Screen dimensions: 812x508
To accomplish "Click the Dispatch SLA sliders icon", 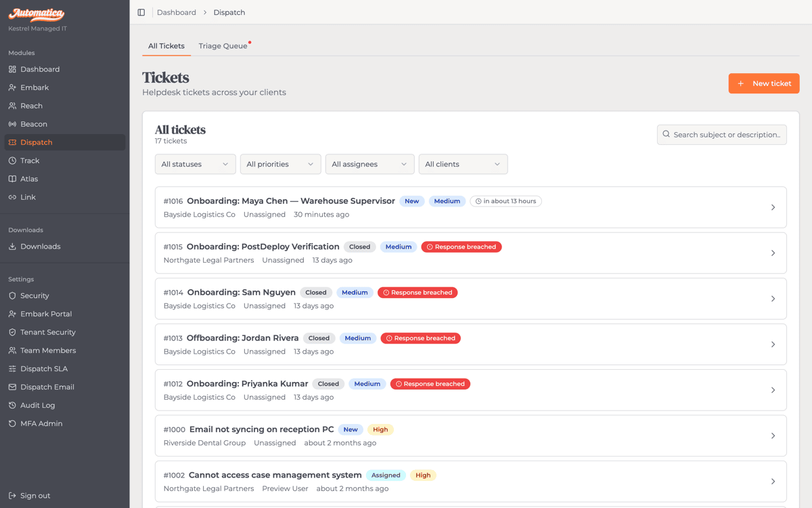I will click(12, 369).
